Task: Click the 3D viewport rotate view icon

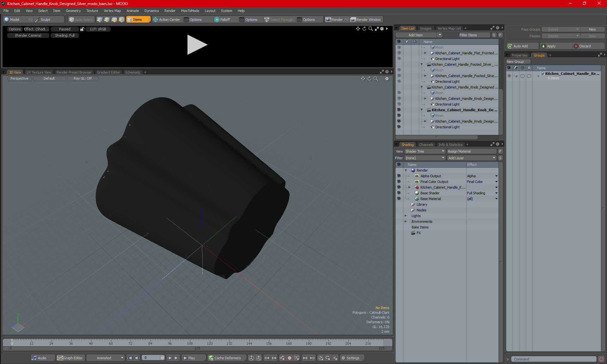Action: click(x=369, y=79)
